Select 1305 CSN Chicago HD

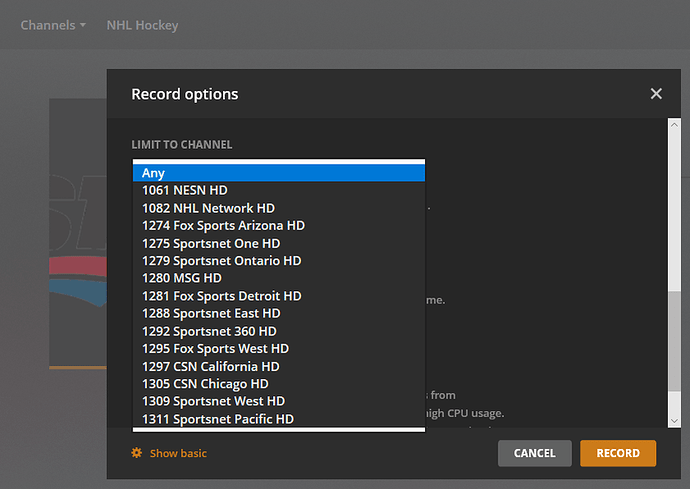[x=279, y=384]
